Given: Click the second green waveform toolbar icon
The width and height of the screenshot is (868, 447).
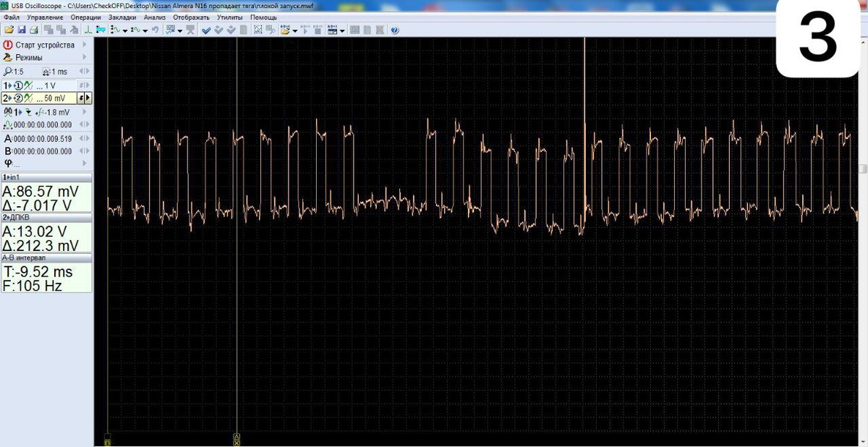Looking at the screenshot, I should click(135, 30).
